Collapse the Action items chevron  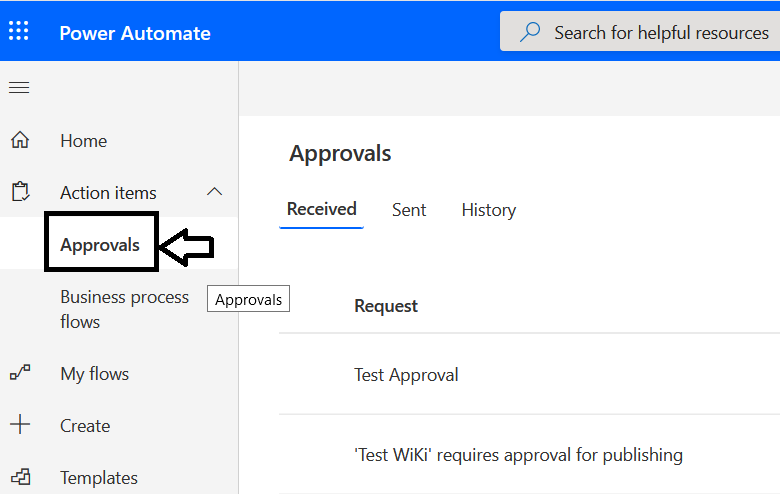coord(214,192)
